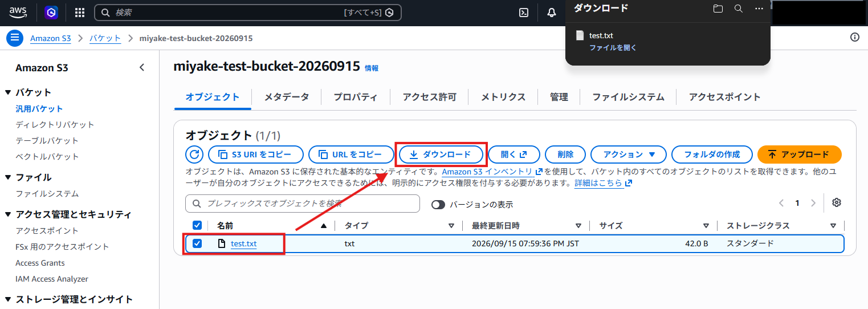868x309 pixels.
Task: Click the orange Upload button
Action: tap(799, 154)
